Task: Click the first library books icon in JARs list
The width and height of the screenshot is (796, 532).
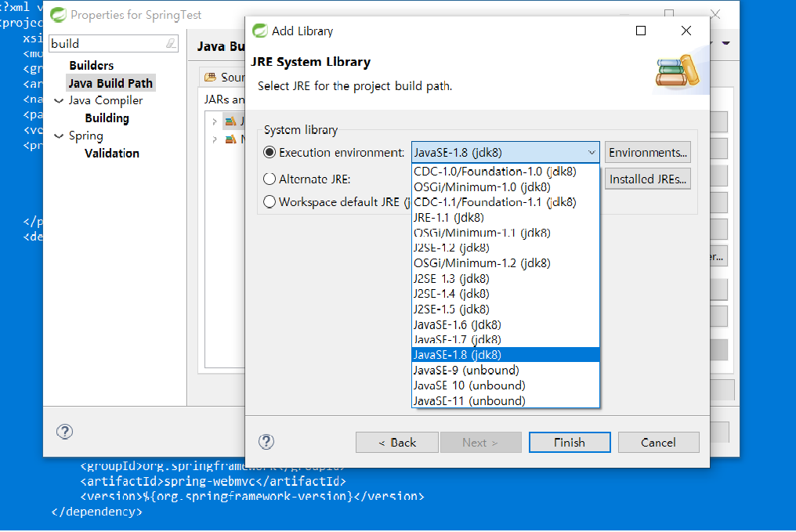Action: tap(230, 121)
